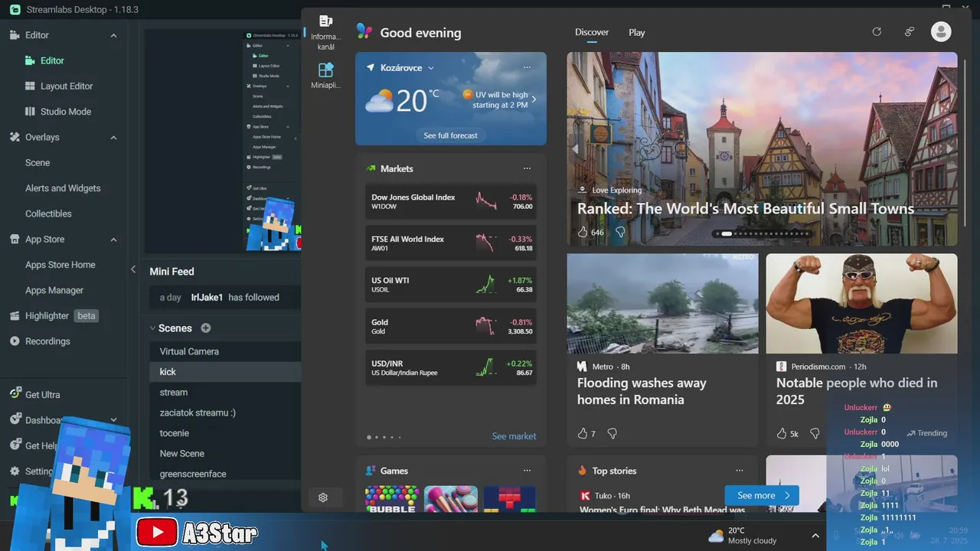Open Dow Jones Global Index row
Viewport: 980px width, 551px height.
[451, 201]
